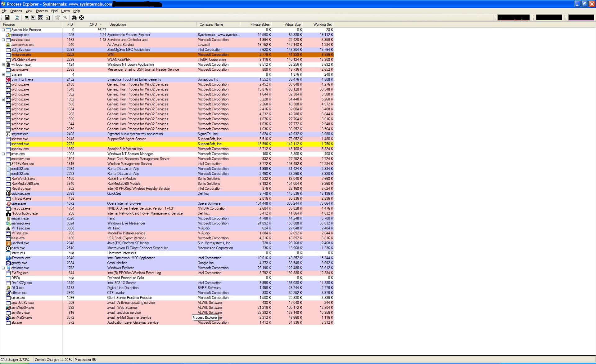Click the 'Commit Charge: 11.00%' status entry
The height and width of the screenshot is (364, 596).
(53, 360)
